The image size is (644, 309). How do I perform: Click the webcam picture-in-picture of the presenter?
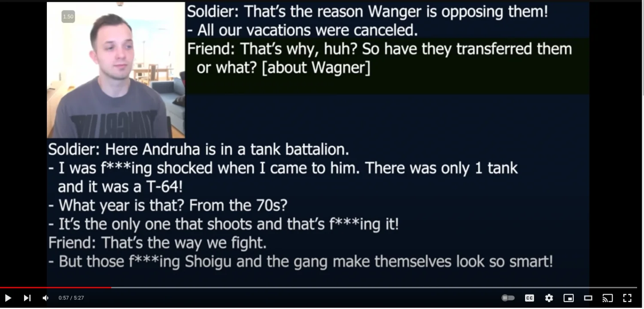point(116,70)
